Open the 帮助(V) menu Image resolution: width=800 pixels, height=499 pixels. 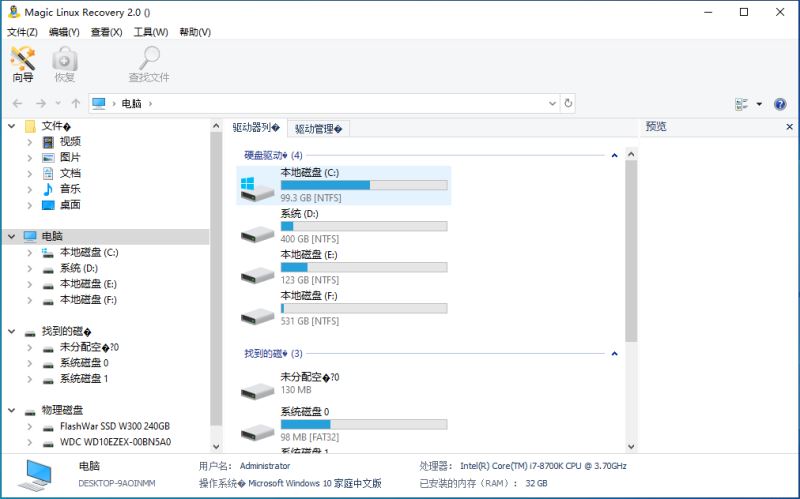(x=195, y=32)
